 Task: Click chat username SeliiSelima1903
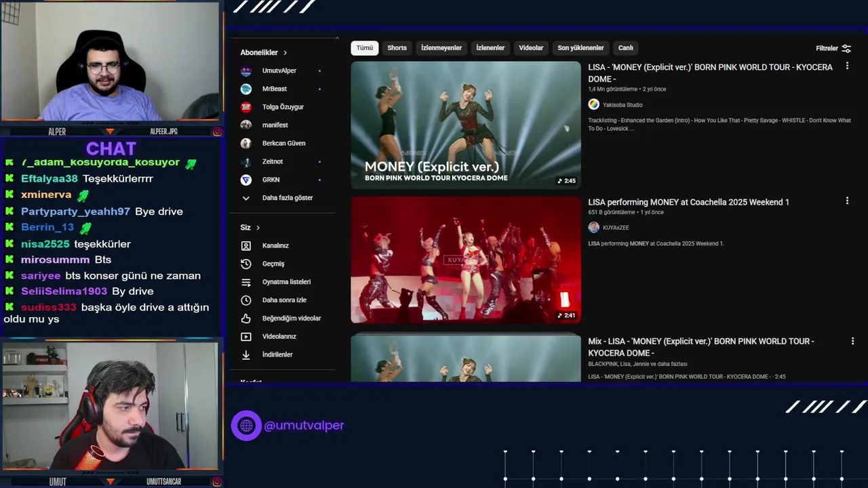tap(64, 291)
